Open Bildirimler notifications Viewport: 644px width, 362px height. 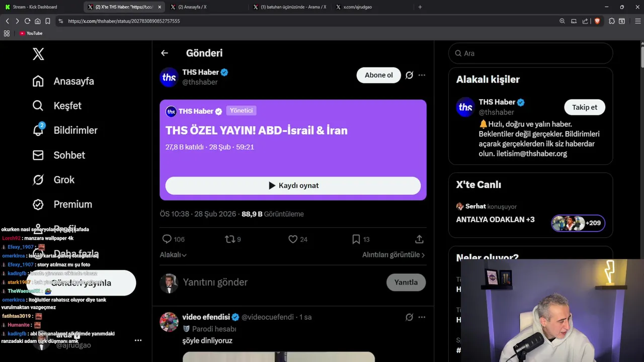65,130
